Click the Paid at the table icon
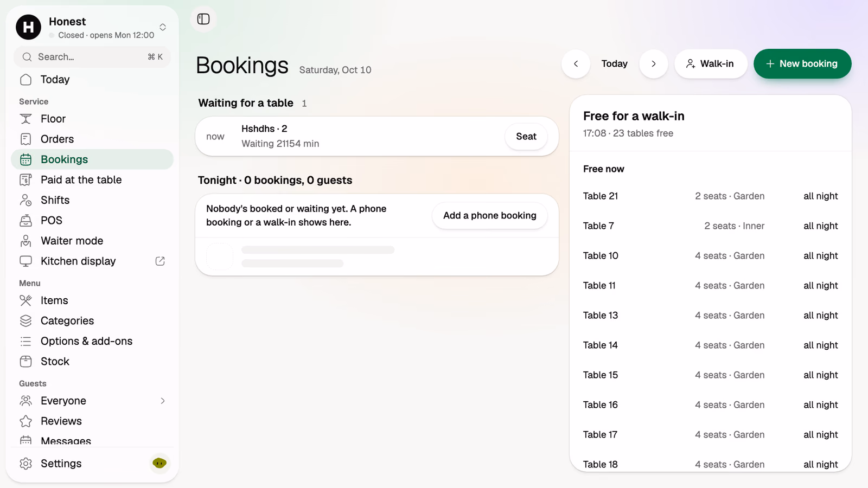Screen dimensions: 868x488 pos(25,180)
